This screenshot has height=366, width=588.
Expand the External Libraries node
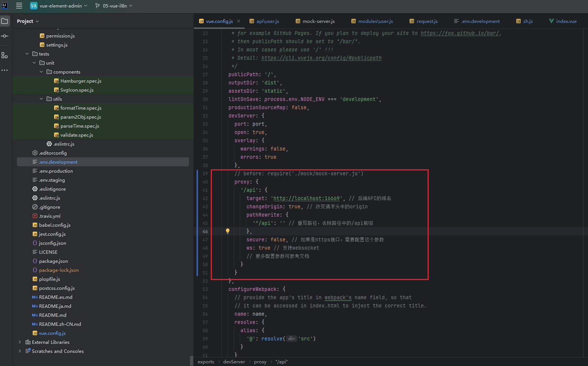tap(20, 342)
